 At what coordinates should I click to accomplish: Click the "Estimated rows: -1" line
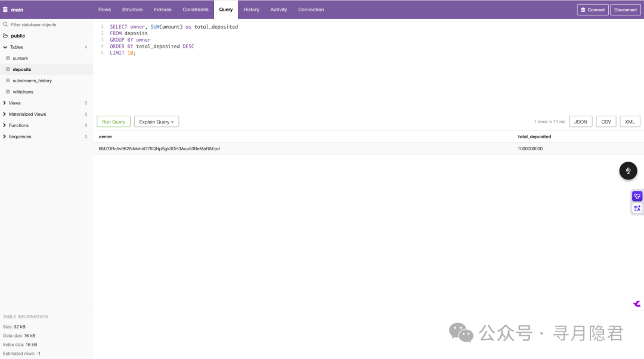point(21,354)
